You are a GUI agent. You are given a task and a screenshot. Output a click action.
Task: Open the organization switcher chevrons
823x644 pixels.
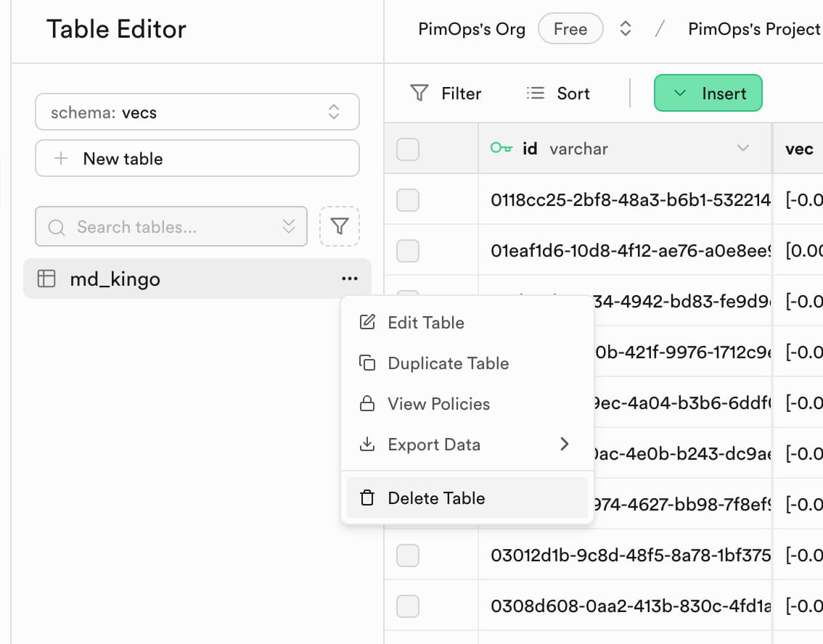click(625, 29)
